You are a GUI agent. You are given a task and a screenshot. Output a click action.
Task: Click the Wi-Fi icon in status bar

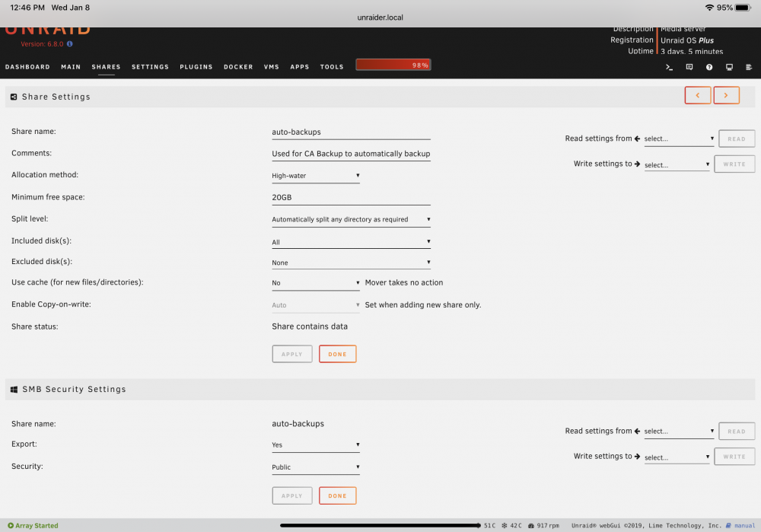709,8
